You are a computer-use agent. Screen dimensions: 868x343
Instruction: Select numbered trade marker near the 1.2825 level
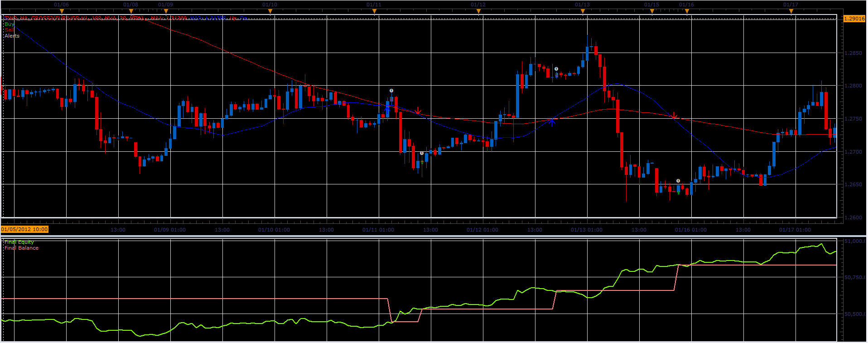click(556, 69)
